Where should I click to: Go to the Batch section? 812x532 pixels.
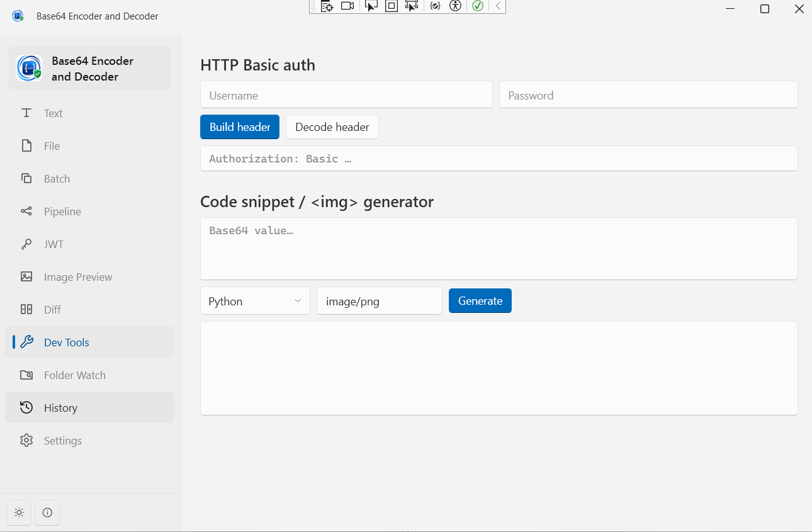(89, 179)
